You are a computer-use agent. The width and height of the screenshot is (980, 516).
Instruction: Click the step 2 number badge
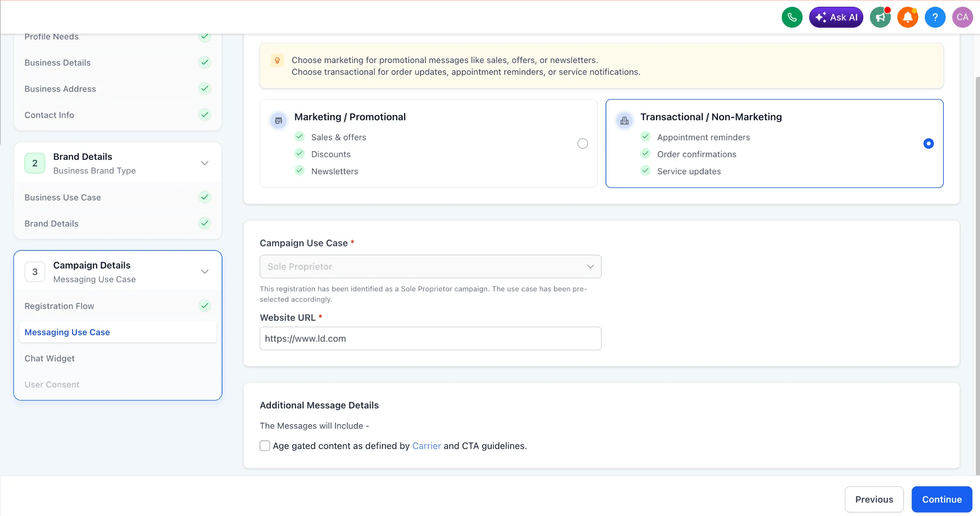click(x=35, y=163)
